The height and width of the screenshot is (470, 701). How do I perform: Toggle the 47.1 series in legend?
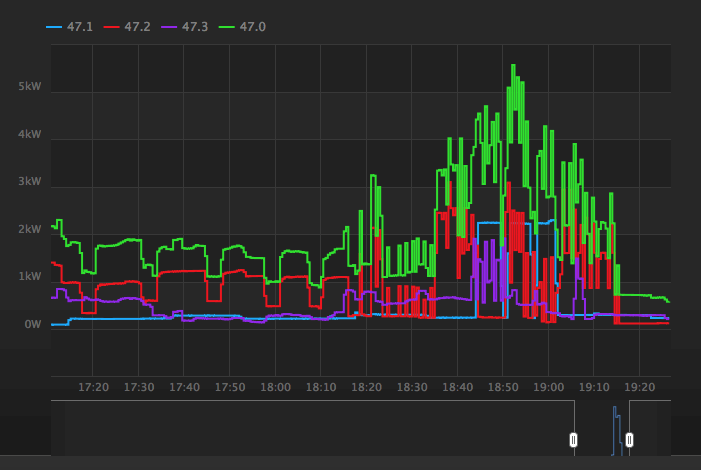80,26
